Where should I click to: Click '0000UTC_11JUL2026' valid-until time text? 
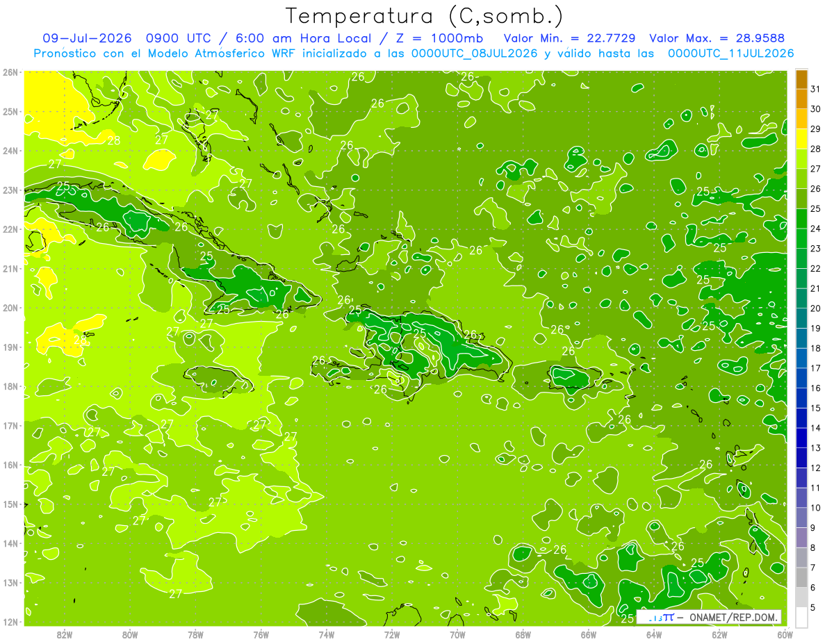(x=731, y=53)
